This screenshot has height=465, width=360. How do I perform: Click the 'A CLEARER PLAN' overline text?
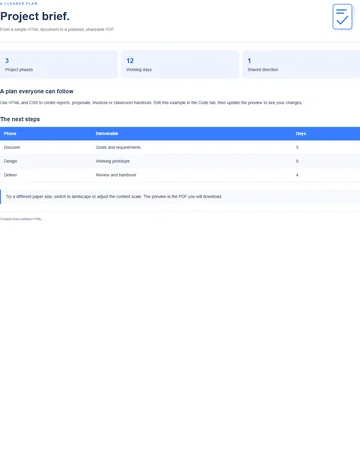pos(19,3)
